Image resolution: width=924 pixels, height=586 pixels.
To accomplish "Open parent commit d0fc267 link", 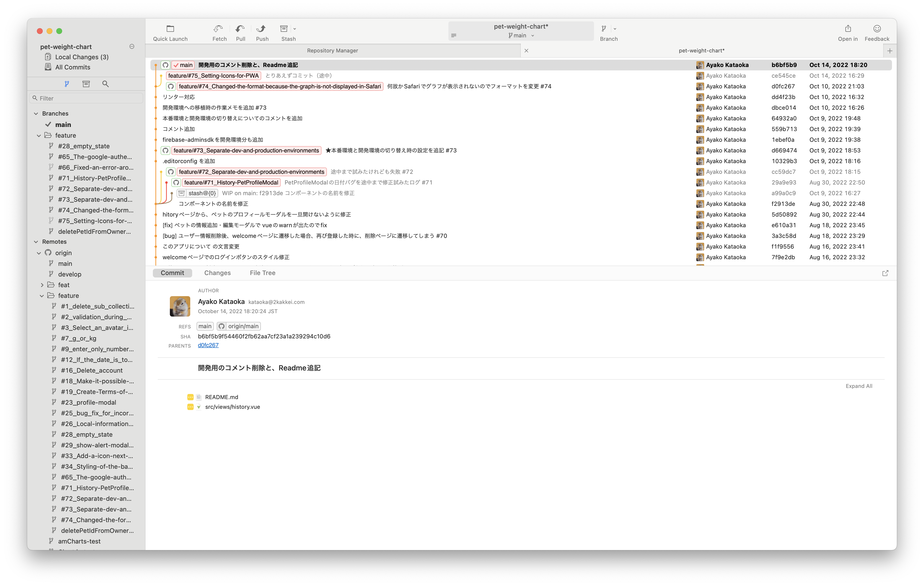I will pyautogui.click(x=208, y=345).
